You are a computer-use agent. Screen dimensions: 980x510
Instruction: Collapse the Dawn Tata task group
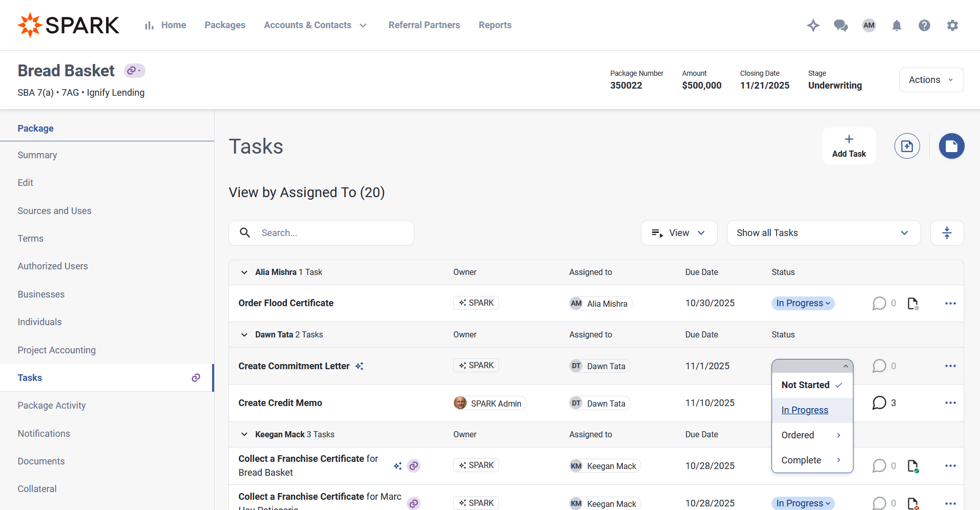244,335
